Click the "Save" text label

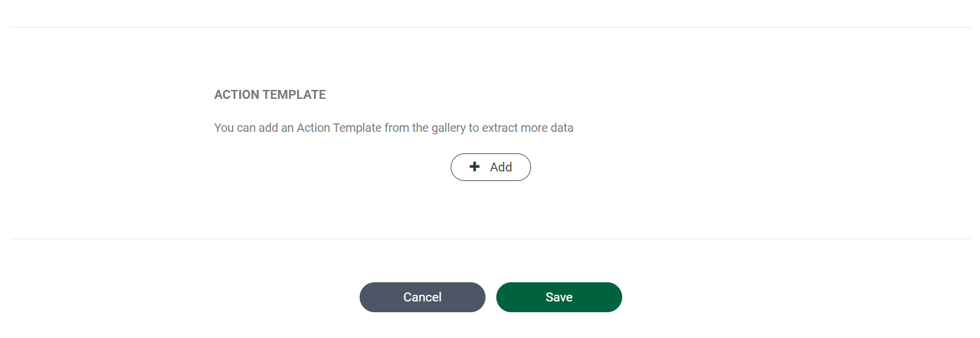[x=559, y=297]
